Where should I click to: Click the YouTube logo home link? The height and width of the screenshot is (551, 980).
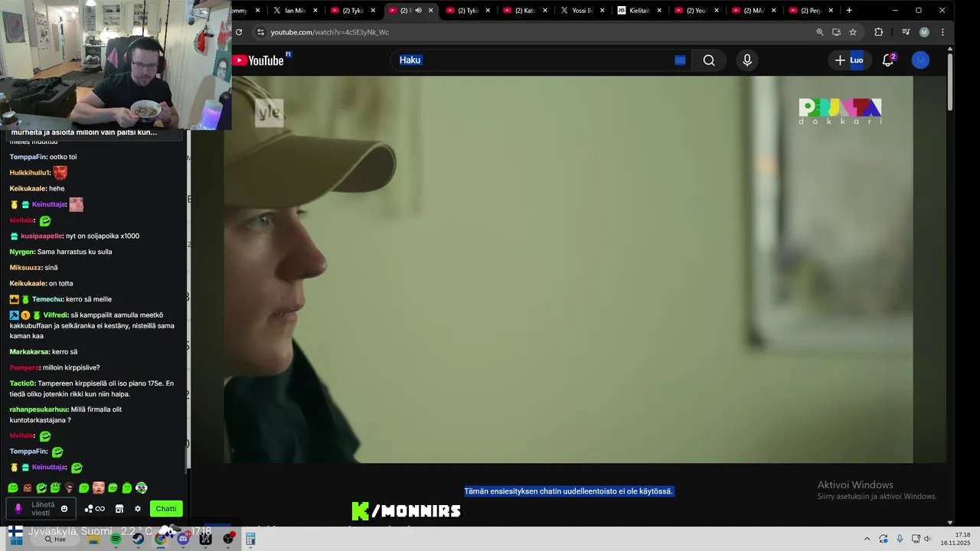(258, 60)
